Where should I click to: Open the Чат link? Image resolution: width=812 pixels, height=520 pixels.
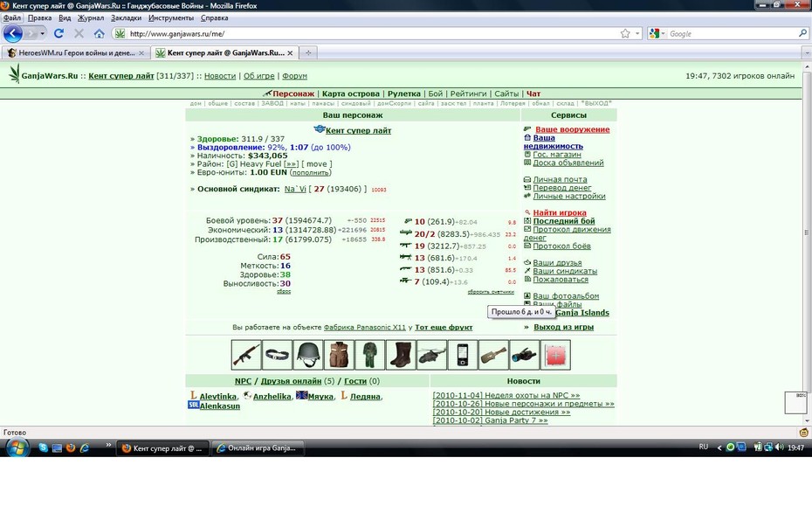tap(533, 94)
